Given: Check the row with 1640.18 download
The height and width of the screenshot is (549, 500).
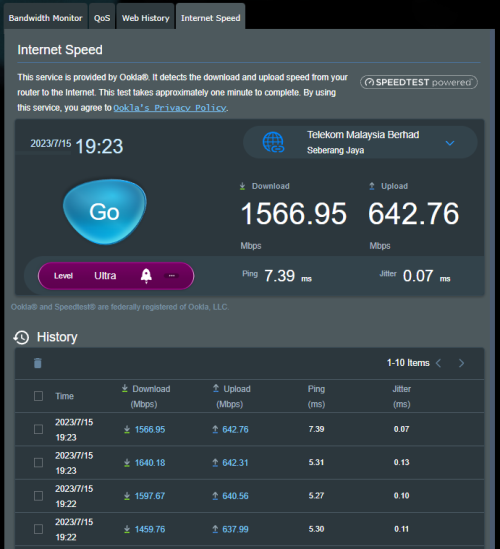Looking at the screenshot, I should tap(38, 463).
